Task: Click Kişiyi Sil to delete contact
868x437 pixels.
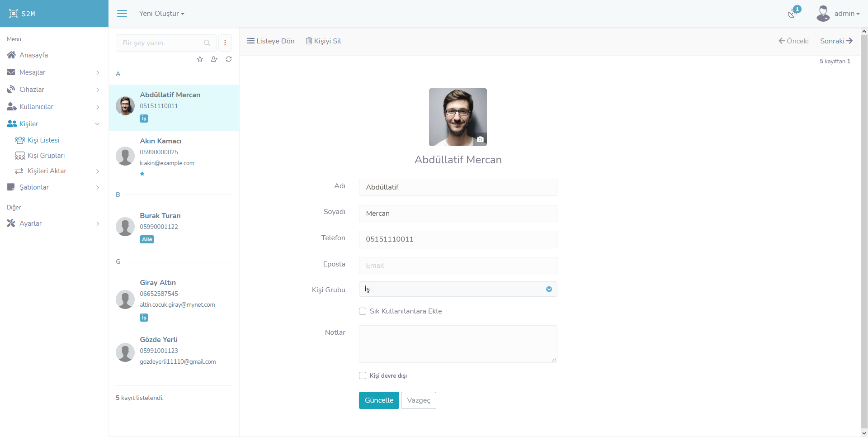Action: coord(324,41)
